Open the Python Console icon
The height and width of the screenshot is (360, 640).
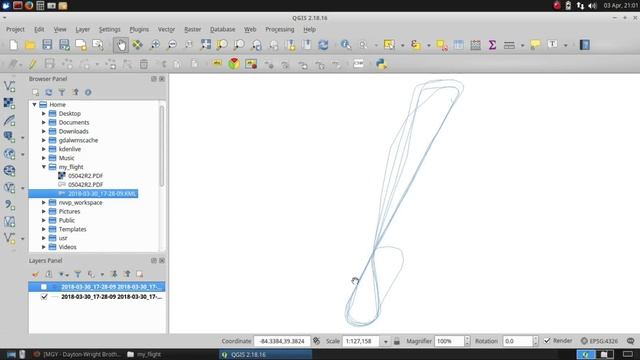coord(381,64)
